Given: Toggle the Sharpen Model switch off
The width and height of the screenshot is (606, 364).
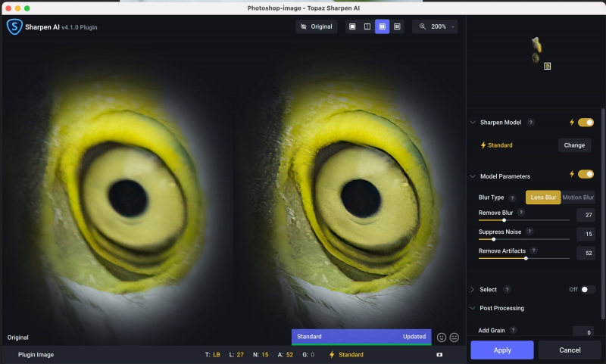Looking at the screenshot, I should coord(586,123).
